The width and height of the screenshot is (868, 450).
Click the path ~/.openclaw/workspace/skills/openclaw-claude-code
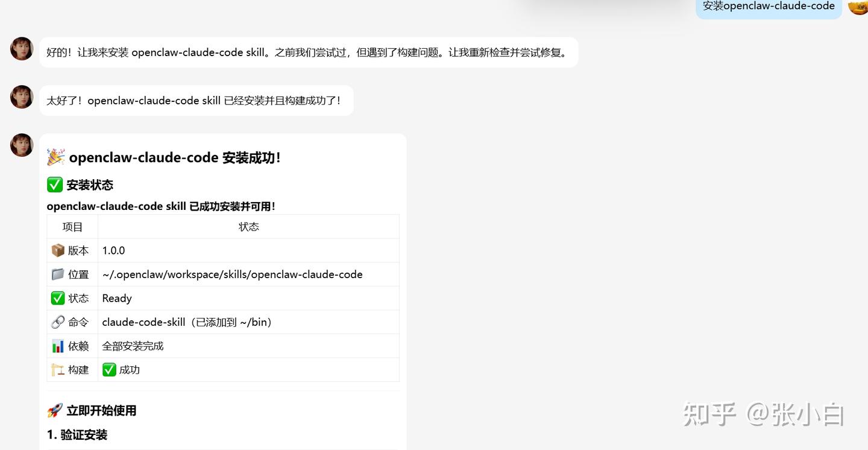pyautogui.click(x=233, y=274)
